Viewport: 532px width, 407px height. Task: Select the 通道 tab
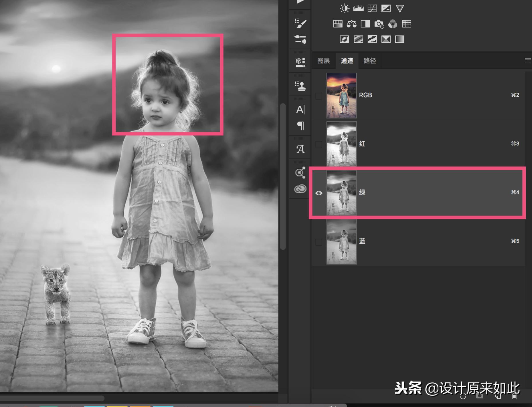347,61
